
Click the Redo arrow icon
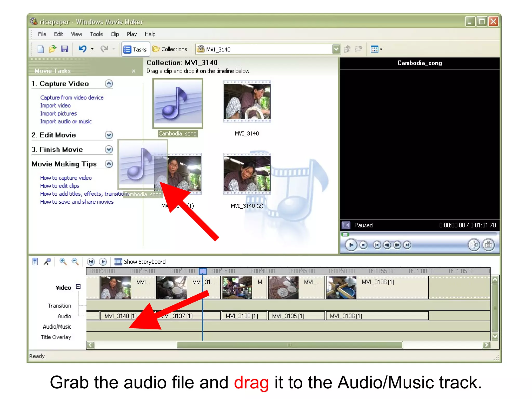104,49
